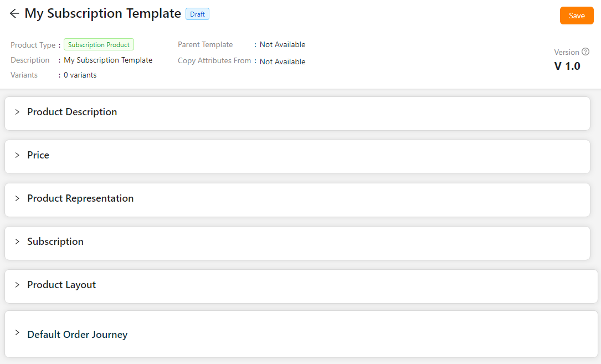Open the Product Layout panel header
Image resolution: width=601 pixels, height=364 pixels.
click(x=61, y=285)
